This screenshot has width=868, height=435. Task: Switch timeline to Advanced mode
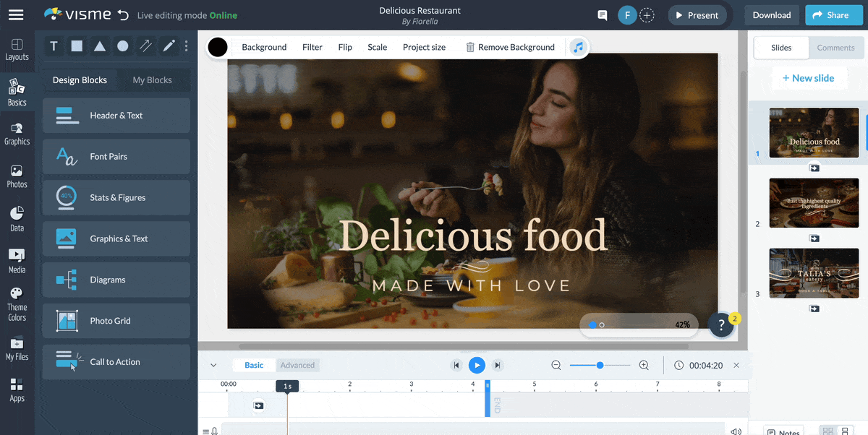297,365
